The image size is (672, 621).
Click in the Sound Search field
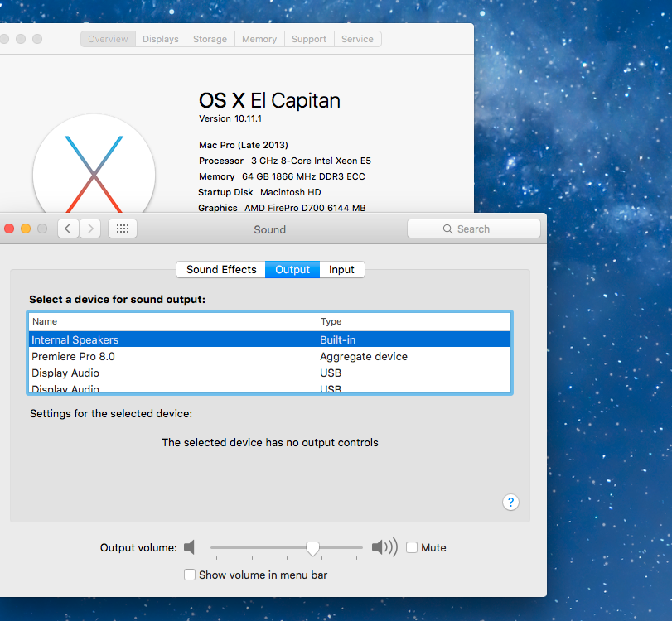click(474, 229)
